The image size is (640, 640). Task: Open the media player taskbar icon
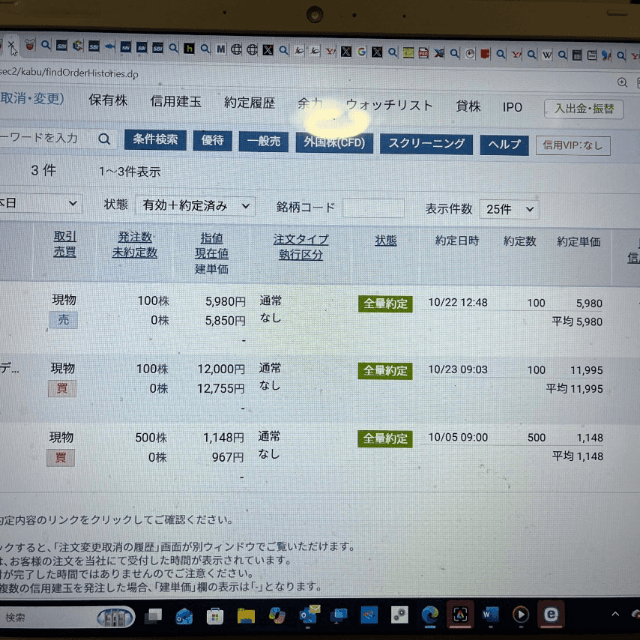[x=520, y=614]
